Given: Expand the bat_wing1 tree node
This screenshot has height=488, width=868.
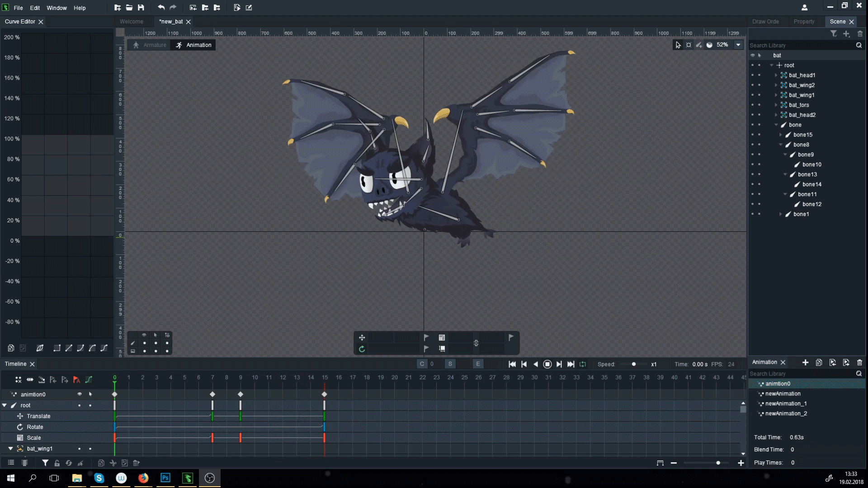Looking at the screenshot, I should pos(776,95).
